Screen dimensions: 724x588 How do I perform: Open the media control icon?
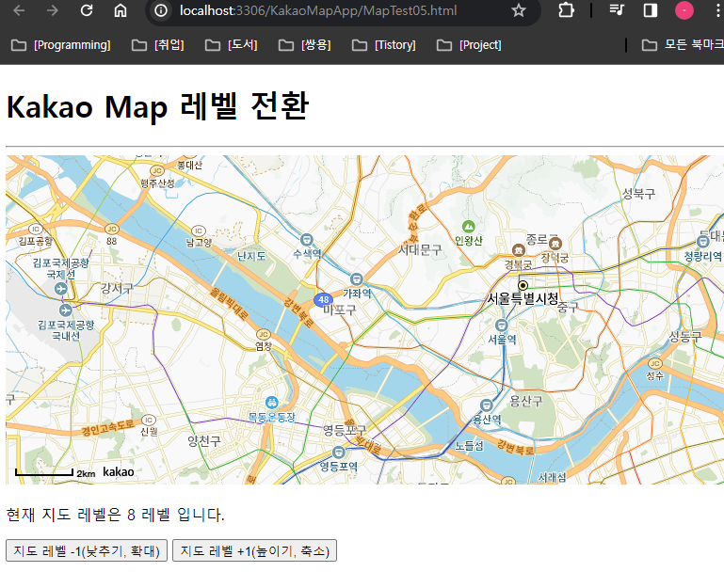coord(617,10)
